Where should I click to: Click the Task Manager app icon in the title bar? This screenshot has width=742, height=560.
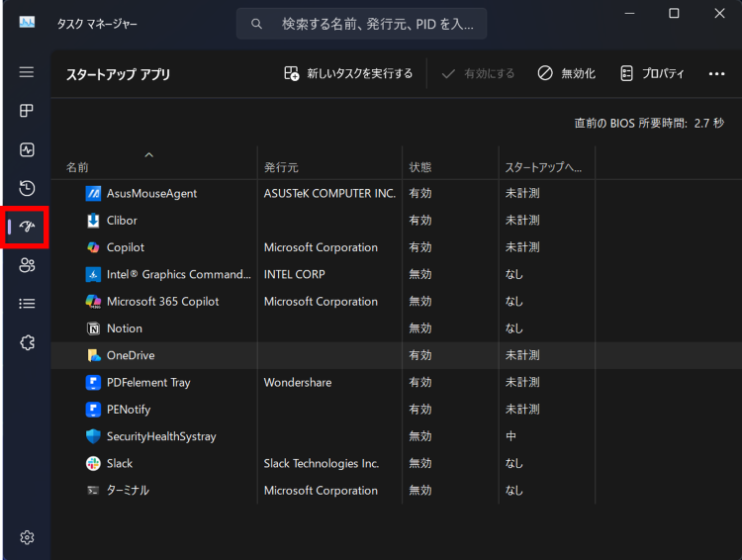[27, 22]
